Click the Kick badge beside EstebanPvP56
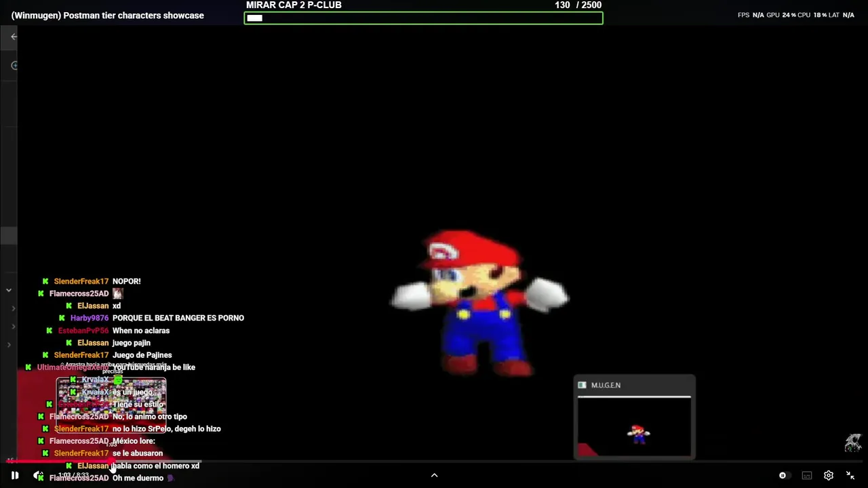 coord(50,331)
